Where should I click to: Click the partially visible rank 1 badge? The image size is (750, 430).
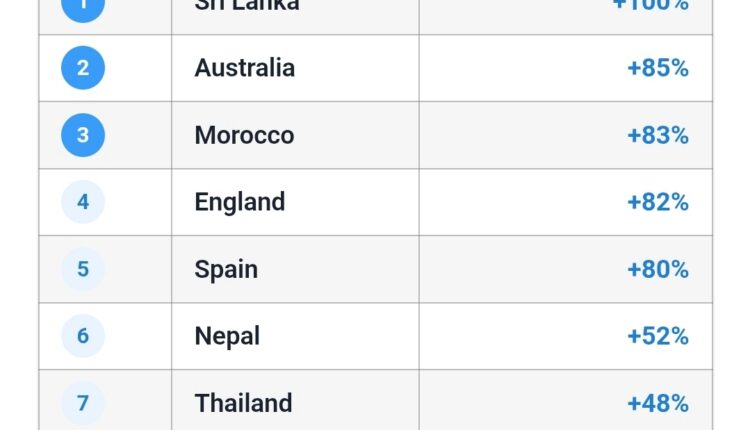tap(83, 11)
